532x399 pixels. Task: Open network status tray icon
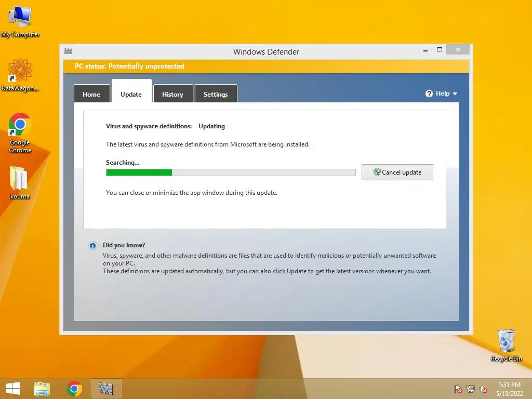(x=471, y=389)
